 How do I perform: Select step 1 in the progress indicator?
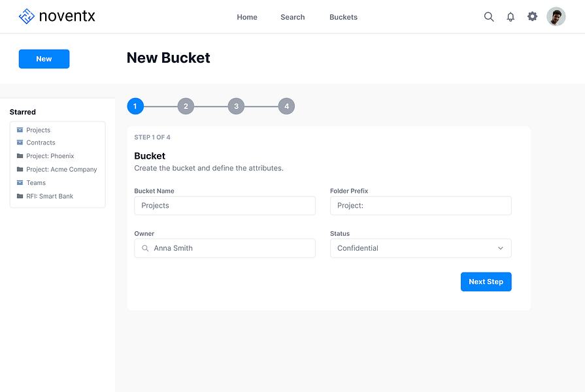pyautogui.click(x=135, y=106)
